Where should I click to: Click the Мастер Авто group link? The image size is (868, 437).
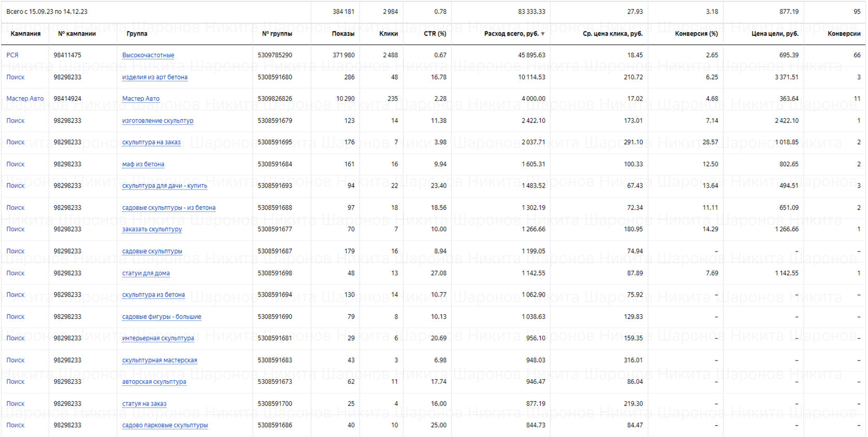click(141, 99)
